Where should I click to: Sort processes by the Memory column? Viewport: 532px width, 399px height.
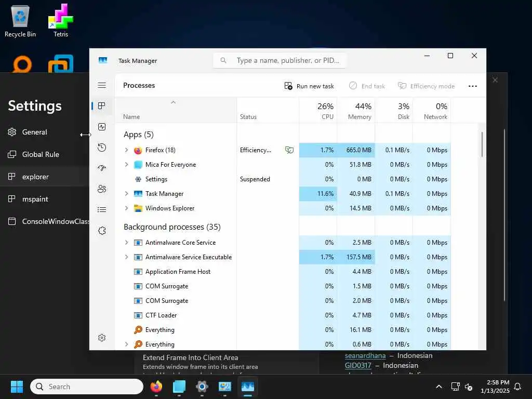[x=356, y=111]
